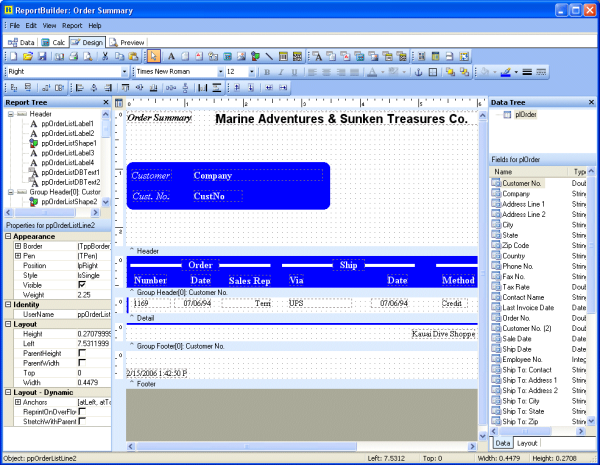The image size is (600, 465).
Task: Switch to the Preview tab
Action: click(x=127, y=43)
